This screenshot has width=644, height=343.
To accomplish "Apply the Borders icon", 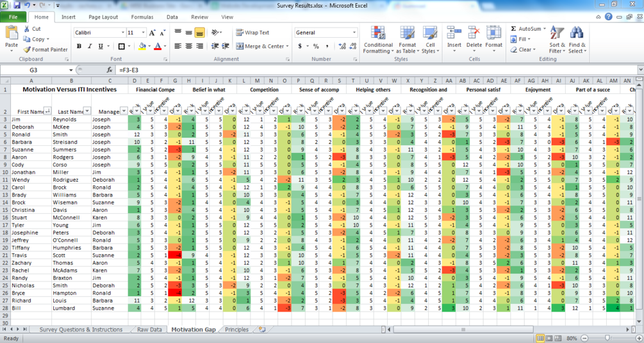I will tap(122, 46).
